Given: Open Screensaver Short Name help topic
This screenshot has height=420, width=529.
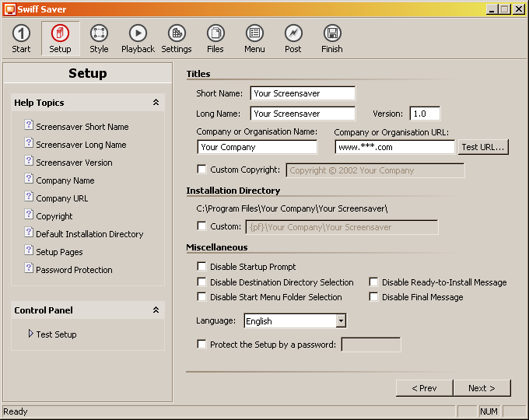Looking at the screenshot, I should (82, 127).
